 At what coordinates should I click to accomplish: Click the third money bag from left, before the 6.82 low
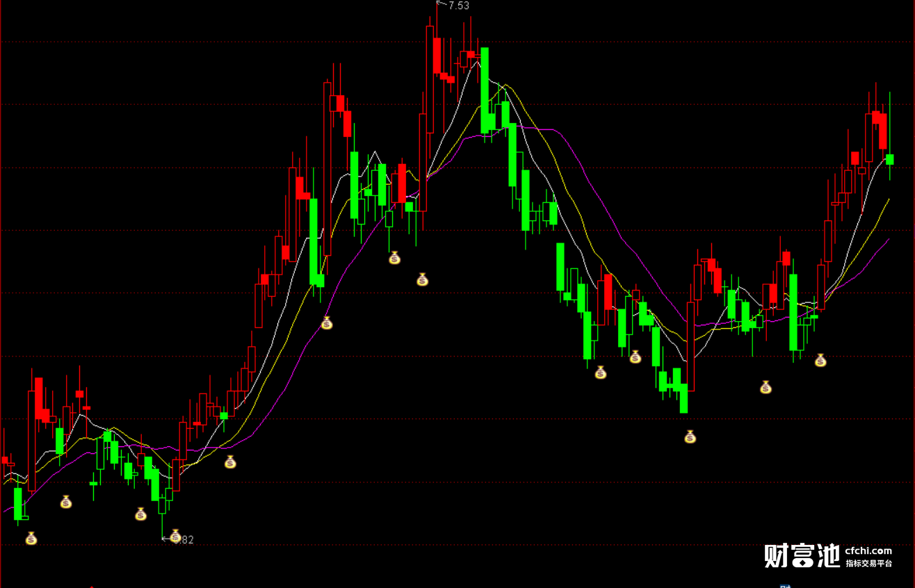point(140,514)
